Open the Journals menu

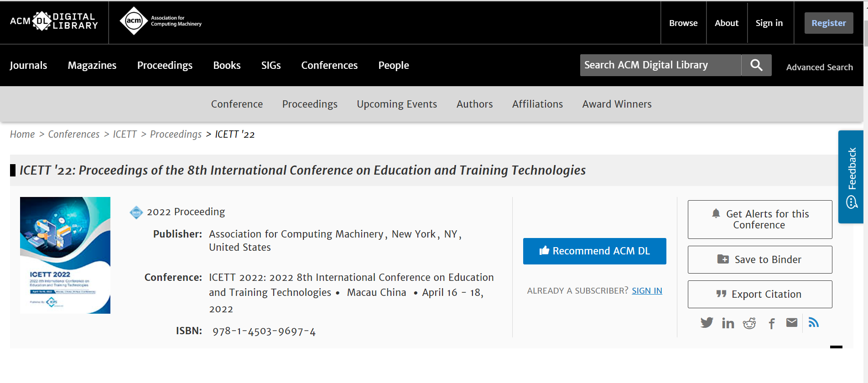[28, 65]
